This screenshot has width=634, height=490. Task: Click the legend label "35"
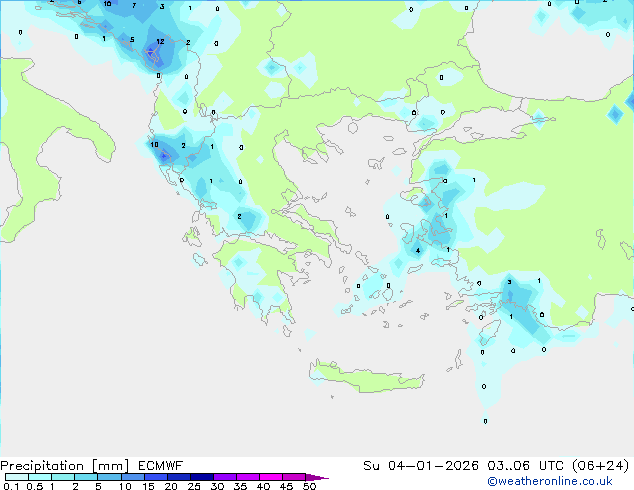tap(240, 486)
